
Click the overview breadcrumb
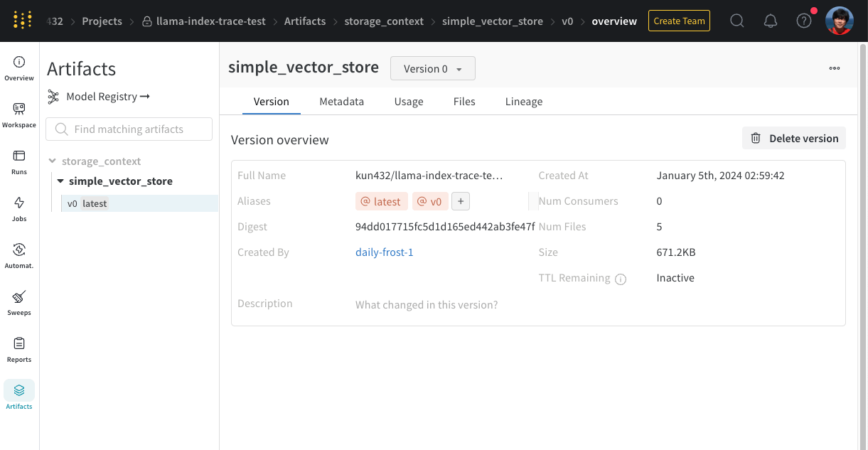(x=614, y=21)
